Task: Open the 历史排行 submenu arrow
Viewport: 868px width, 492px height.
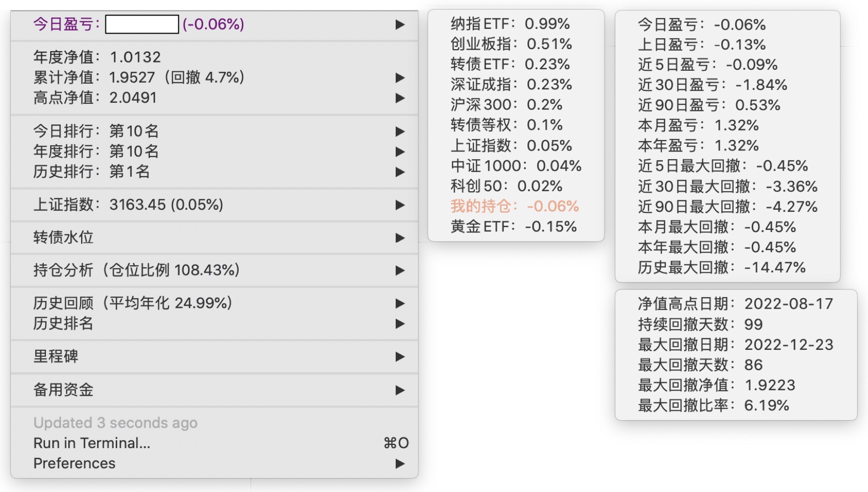Action: coord(399,172)
